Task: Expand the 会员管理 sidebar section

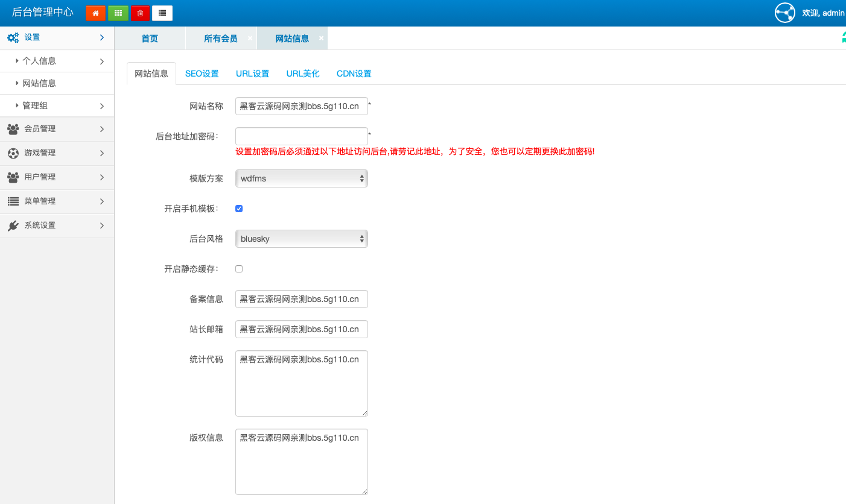Action: (57, 129)
